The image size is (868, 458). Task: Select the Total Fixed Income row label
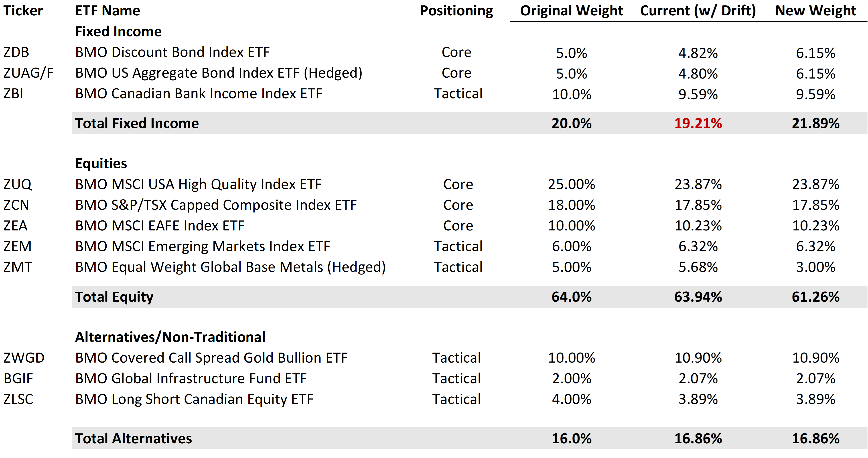(137, 123)
